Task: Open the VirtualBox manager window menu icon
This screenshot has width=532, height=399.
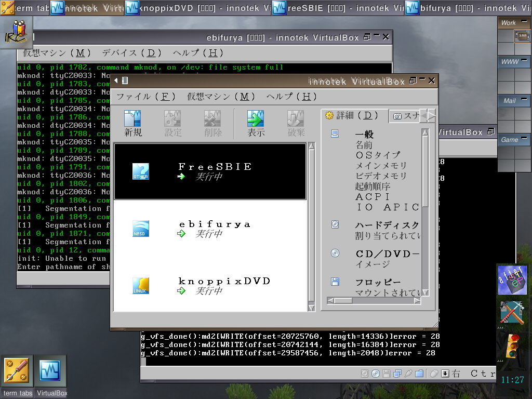Action: pos(125,81)
